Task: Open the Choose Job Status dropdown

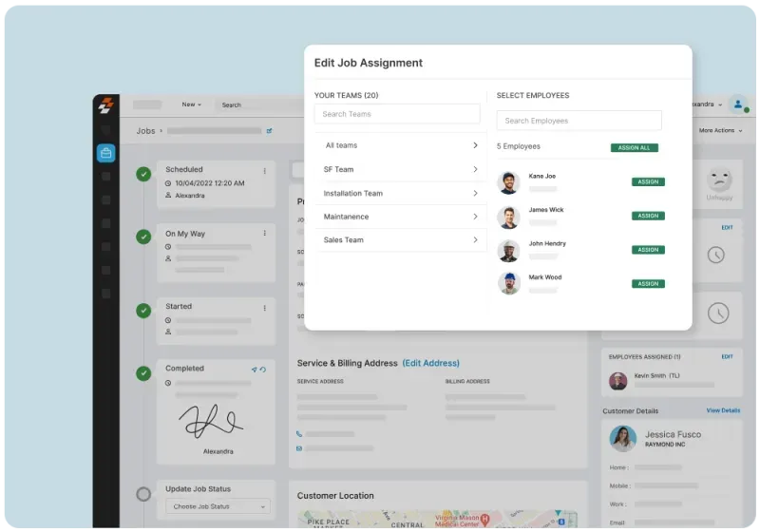Action: click(218, 506)
